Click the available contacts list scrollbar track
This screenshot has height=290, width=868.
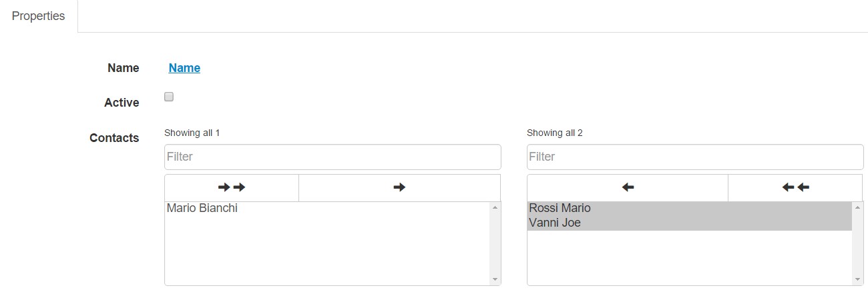pos(495,243)
